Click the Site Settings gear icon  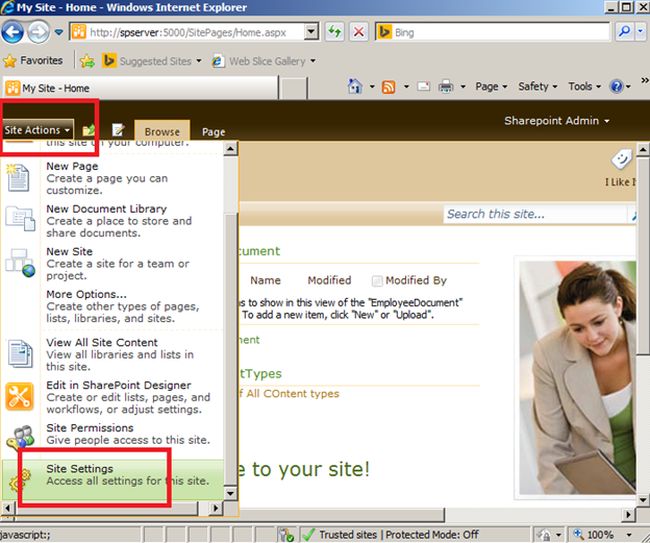click(20, 480)
